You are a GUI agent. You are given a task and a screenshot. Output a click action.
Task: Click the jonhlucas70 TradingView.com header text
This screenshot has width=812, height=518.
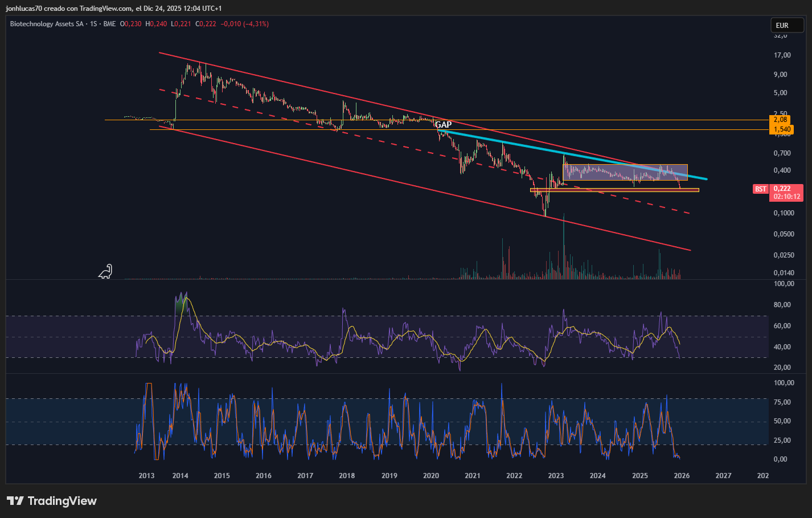[114, 9]
